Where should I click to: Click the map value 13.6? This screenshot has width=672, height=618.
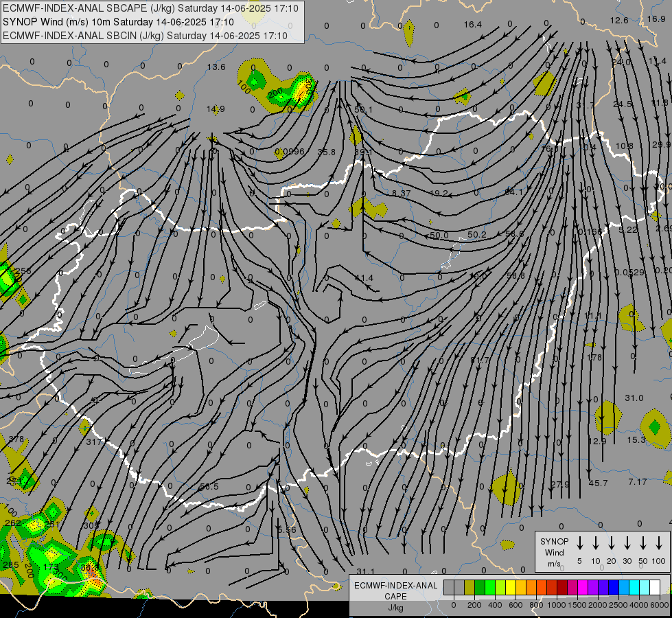click(x=216, y=67)
